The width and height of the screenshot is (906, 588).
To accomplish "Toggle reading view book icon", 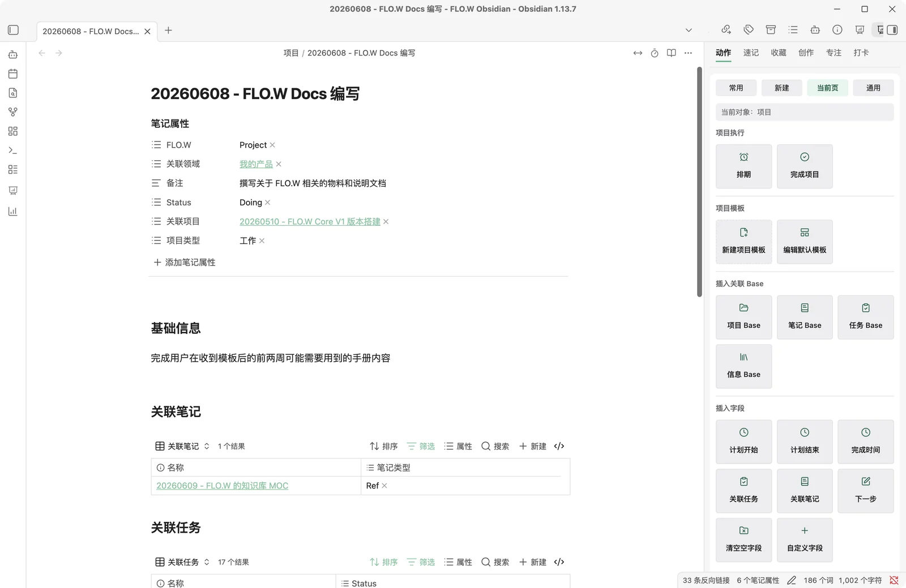I will click(672, 53).
